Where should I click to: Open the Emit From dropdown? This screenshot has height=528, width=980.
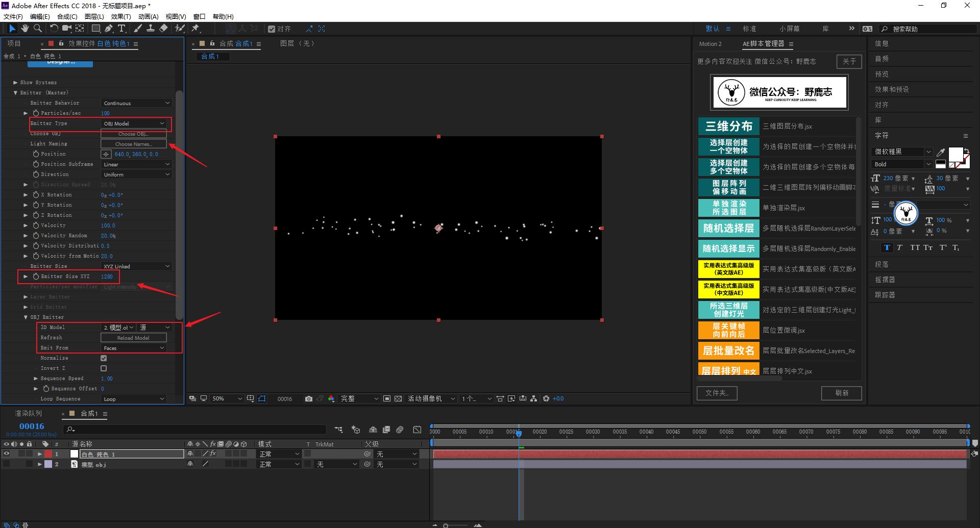coord(134,348)
